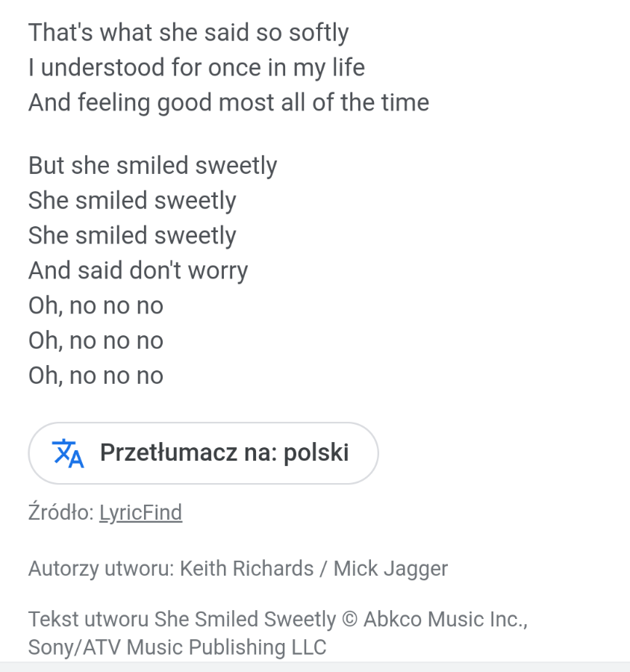Screen dimensions: 630x672
Task: Click the Abkco Music Inc. copyright text
Action: click(446, 620)
